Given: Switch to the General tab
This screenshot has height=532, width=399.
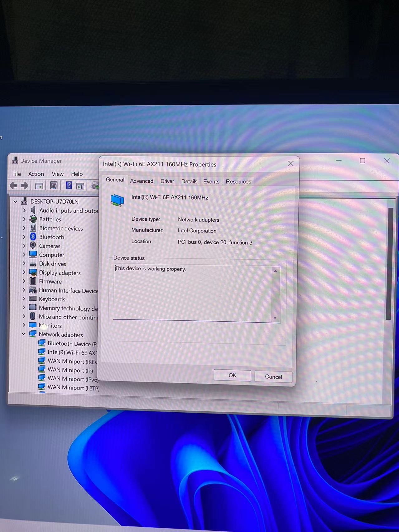Looking at the screenshot, I should (115, 180).
